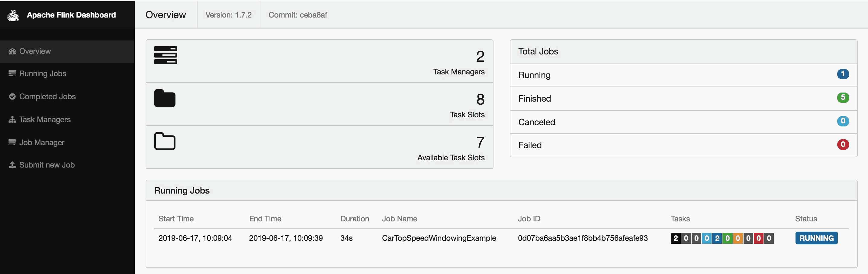Click the Task Managers sitemap icon
This screenshot has height=274, width=868.
tap(12, 119)
